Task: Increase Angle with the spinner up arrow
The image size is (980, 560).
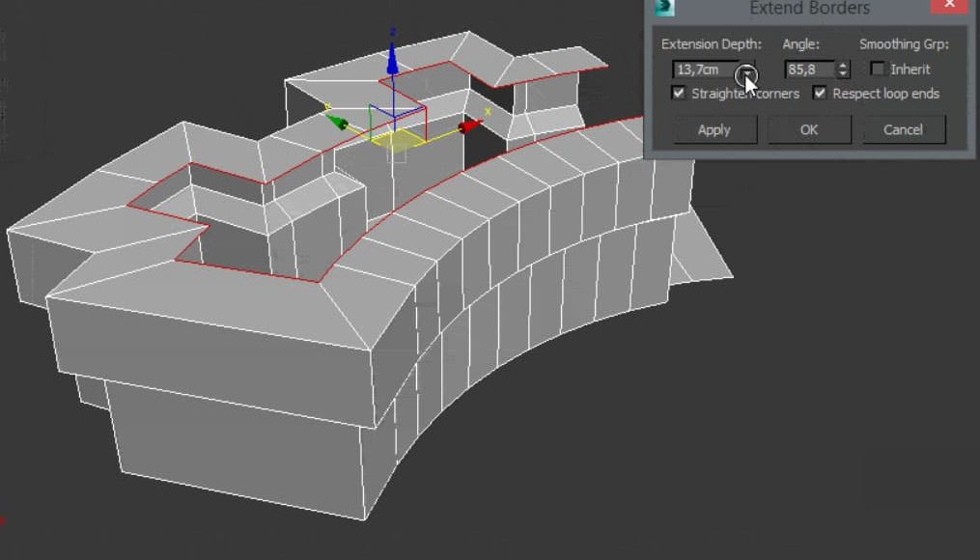Action: (x=844, y=66)
